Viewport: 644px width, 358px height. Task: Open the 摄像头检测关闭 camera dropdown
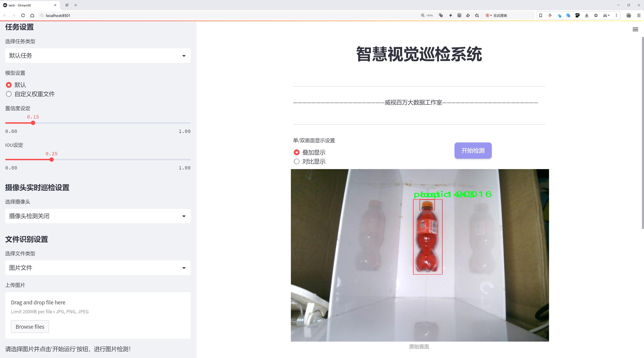pyautogui.click(x=98, y=216)
